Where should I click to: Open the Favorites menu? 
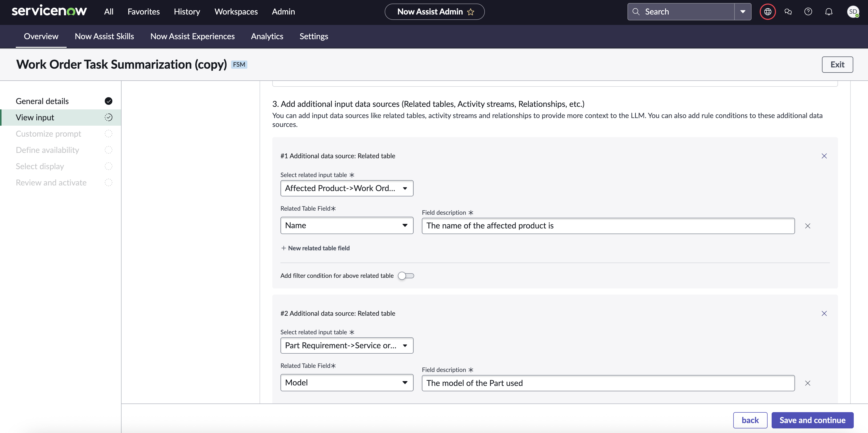pyautogui.click(x=144, y=12)
